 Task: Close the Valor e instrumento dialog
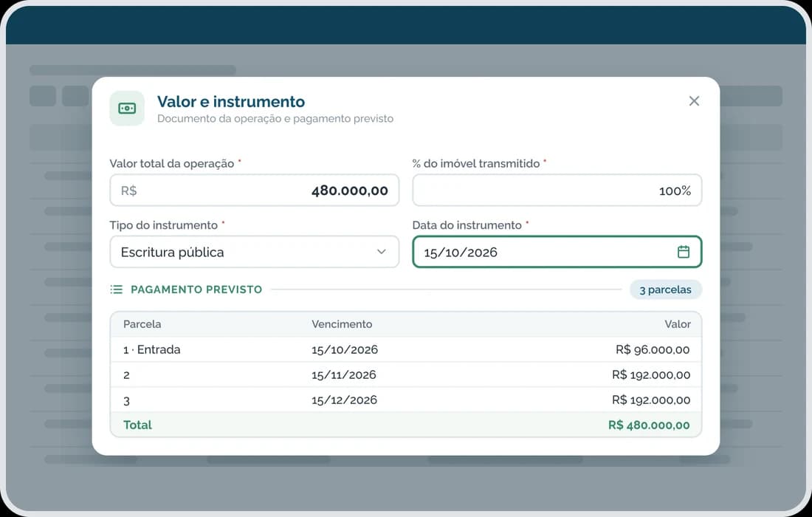(694, 101)
